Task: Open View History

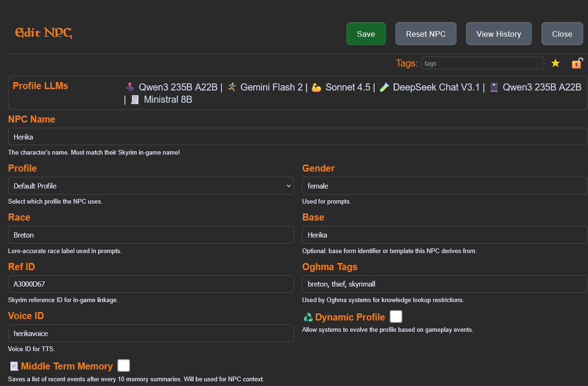Action: point(498,34)
